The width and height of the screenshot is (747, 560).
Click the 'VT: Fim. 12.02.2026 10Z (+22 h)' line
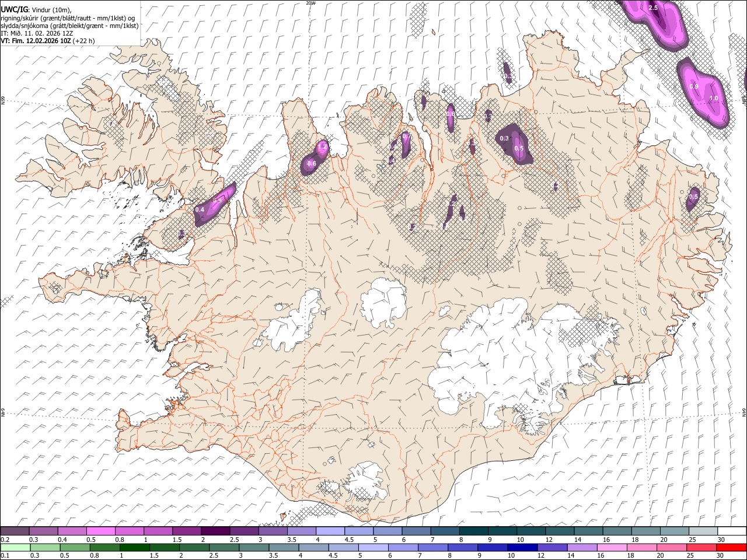coord(48,41)
